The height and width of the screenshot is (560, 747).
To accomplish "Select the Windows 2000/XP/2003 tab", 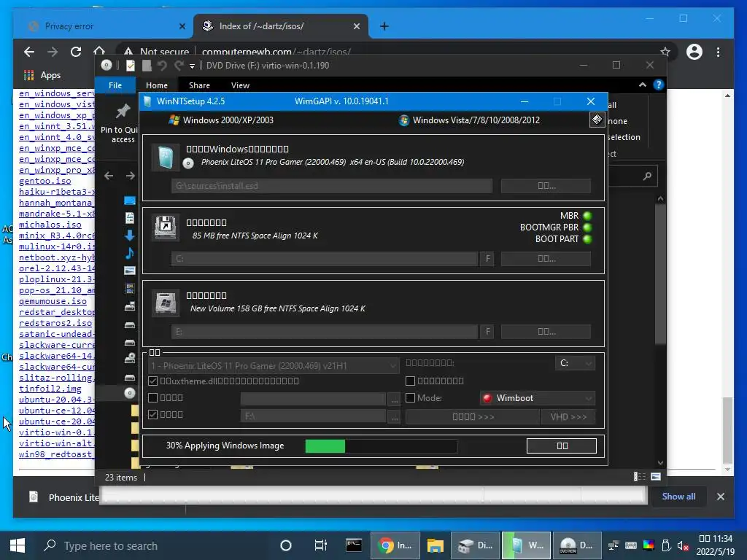I will pyautogui.click(x=221, y=120).
